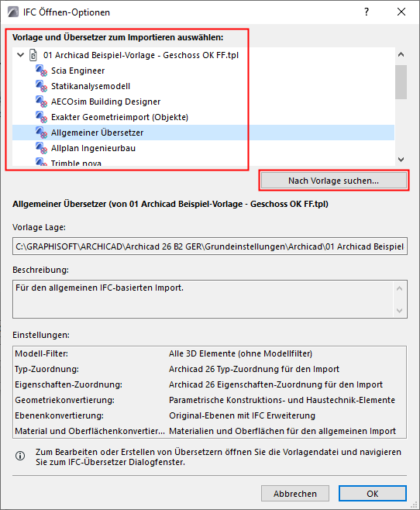Click the Archicad app icon in title bar
The height and width of the screenshot is (510, 420).
tap(13, 12)
